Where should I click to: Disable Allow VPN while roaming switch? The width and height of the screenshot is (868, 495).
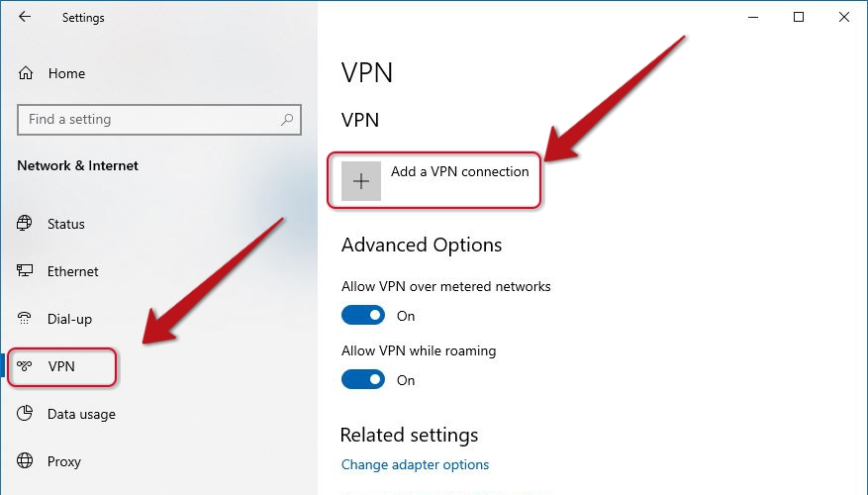[363, 379]
